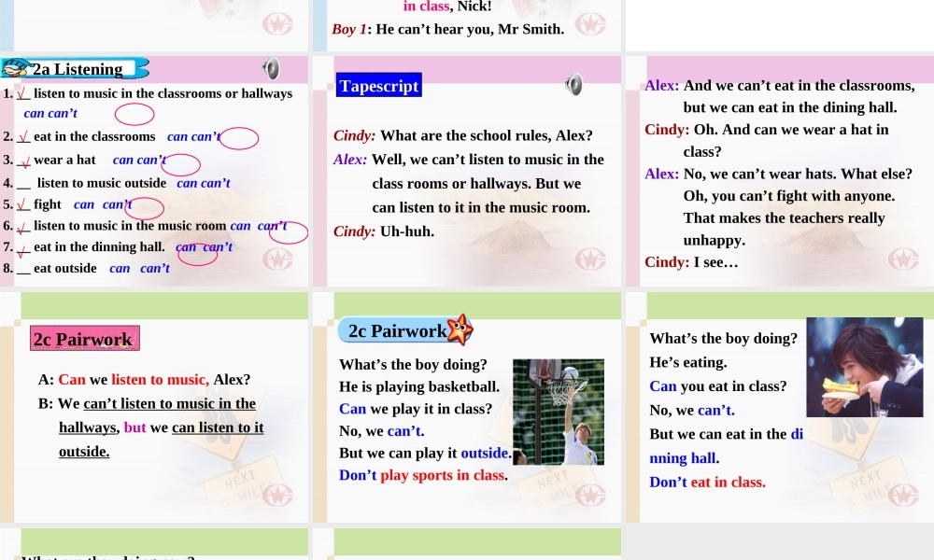The image size is (934, 560).
Task: Click the line 'Cindy: What are the school rules, Alex?'
Action: pos(463,135)
